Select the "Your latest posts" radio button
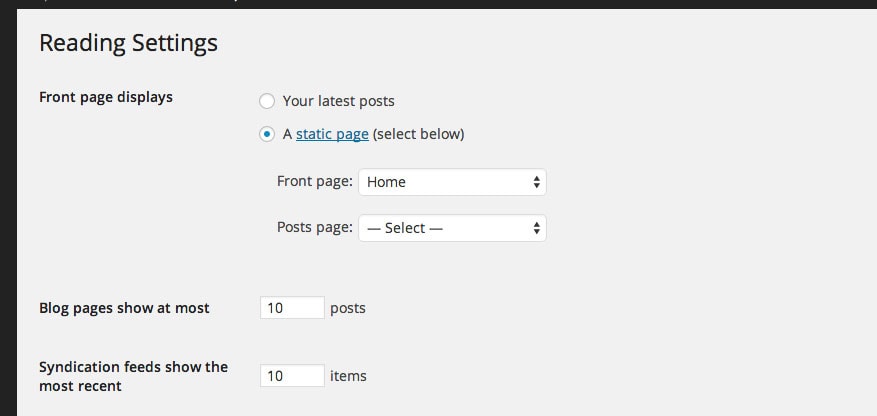 267,101
